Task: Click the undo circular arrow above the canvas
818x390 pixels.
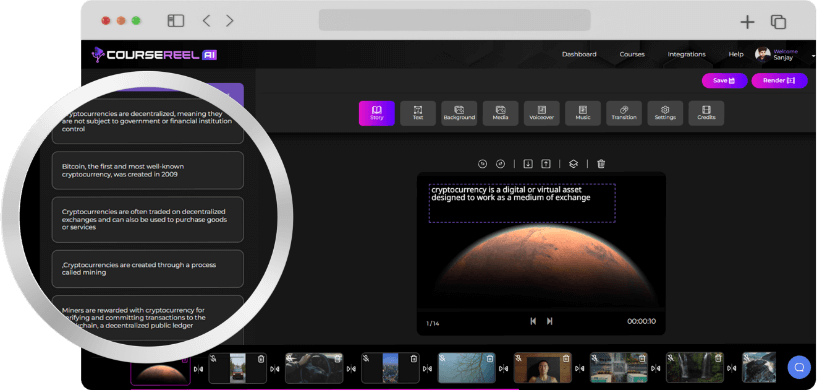Action: point(483,164)
